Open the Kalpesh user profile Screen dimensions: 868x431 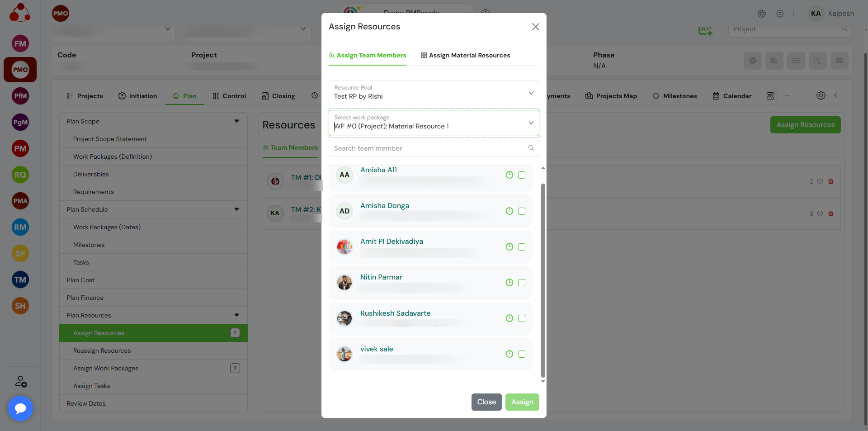coord(831,14)
